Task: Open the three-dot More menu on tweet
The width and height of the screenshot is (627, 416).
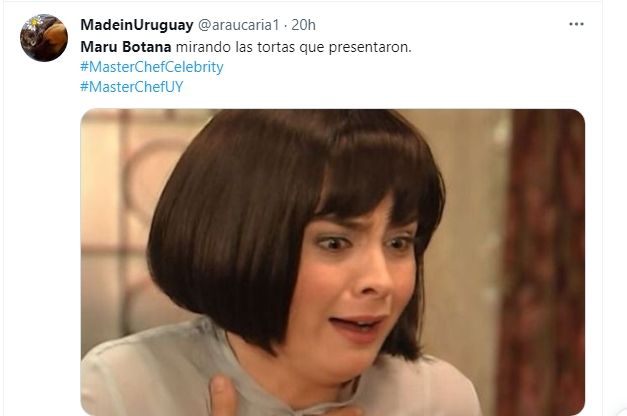Action: tap(576, 24)
